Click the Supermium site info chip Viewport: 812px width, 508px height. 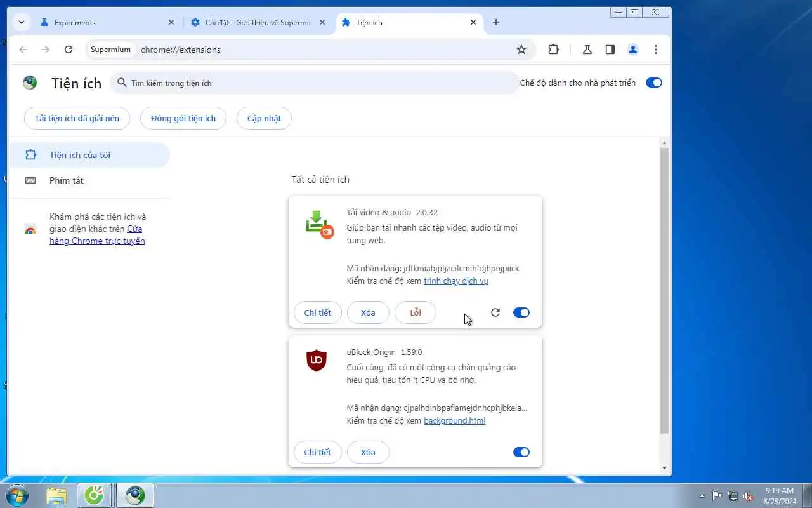(x=110, y=50)
